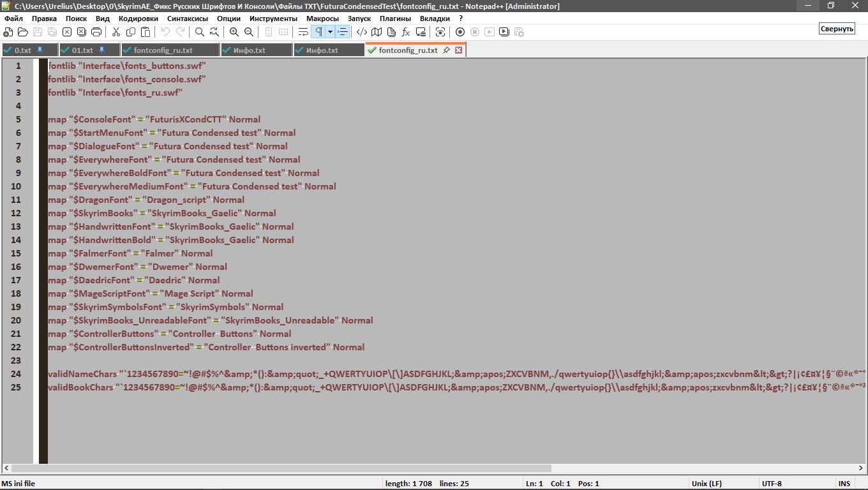Toggle word wrap in the toolbar
868x490 pixels.
pyautogui.click(x=303, y=32)
